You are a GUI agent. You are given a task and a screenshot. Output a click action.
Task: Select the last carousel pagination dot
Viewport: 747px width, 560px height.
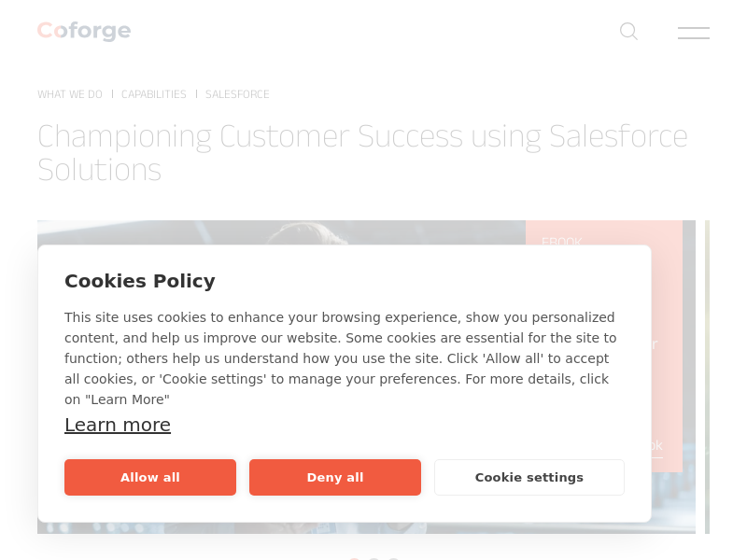tap(393, 559)
